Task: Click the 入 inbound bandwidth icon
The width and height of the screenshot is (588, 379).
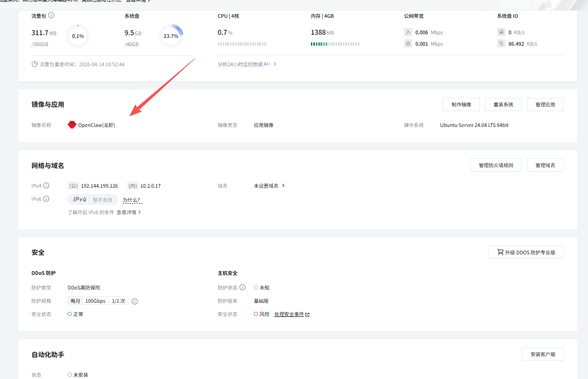Action: (408, 32)
